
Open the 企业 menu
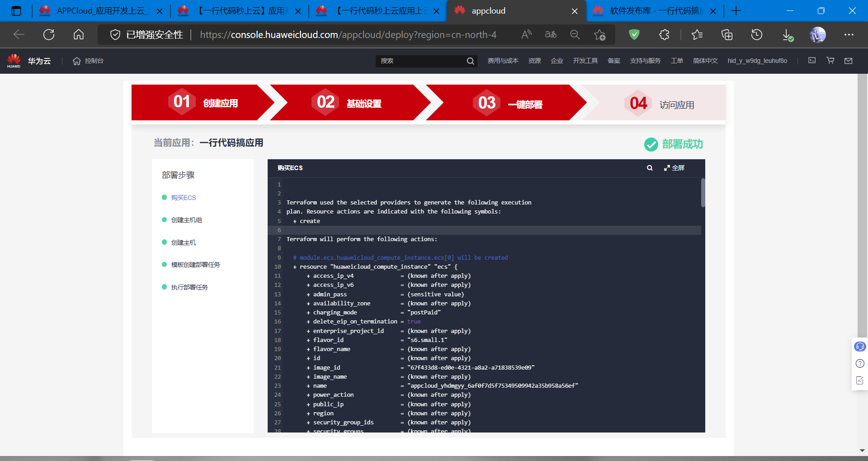(557, 61)
